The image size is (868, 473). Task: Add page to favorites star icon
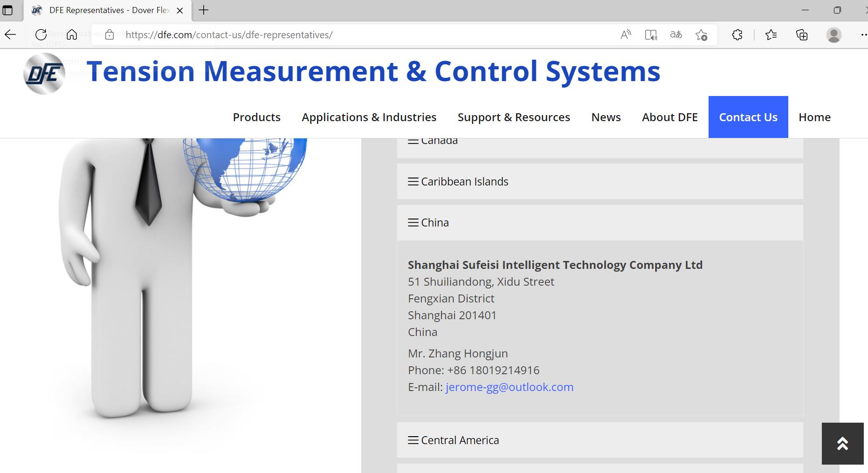[701, 34]
